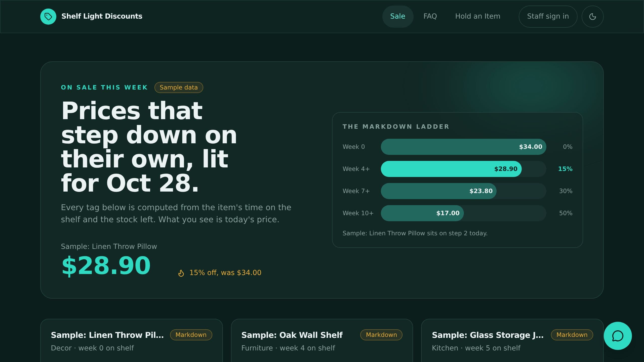Screen dimensions: 644x362
Task: Select the Week 7+ $23.80 ladder bar
Action: [438, 191]
